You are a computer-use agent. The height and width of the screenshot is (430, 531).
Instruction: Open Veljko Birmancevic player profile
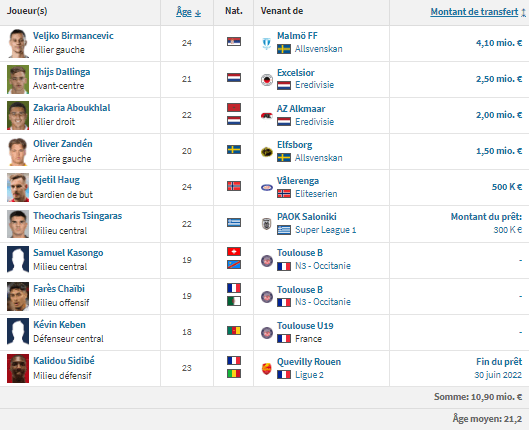73,36
